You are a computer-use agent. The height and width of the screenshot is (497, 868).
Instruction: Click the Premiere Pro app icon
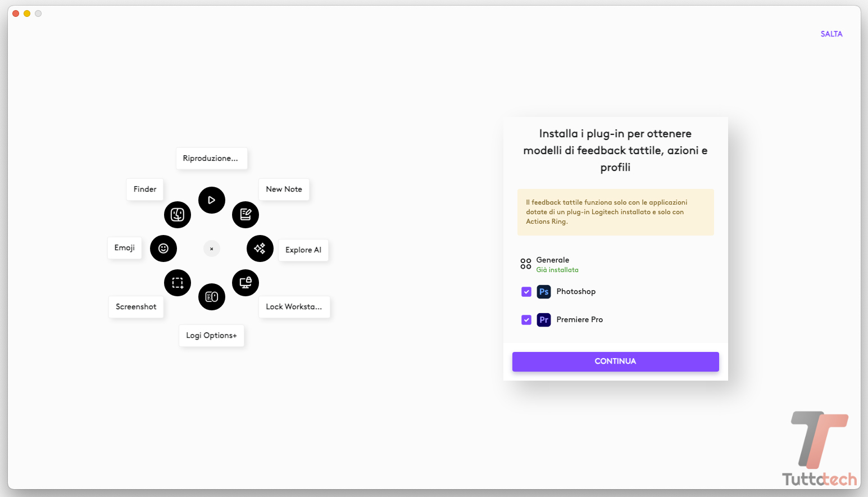pos(544,320)
